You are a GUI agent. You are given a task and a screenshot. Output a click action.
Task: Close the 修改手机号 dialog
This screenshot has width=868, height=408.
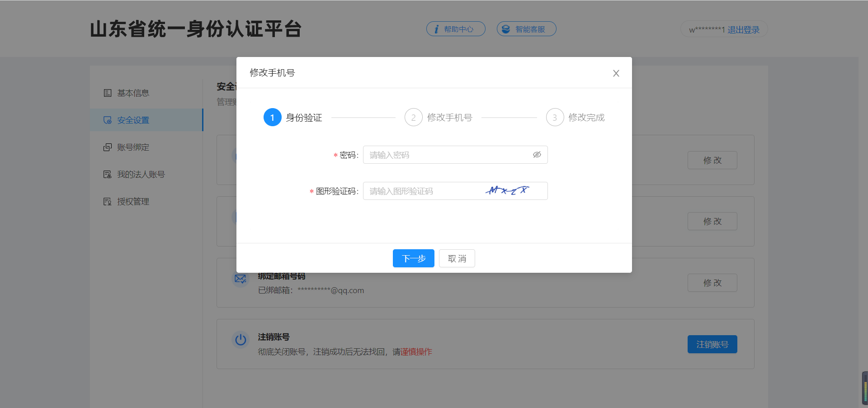point(616,73)
